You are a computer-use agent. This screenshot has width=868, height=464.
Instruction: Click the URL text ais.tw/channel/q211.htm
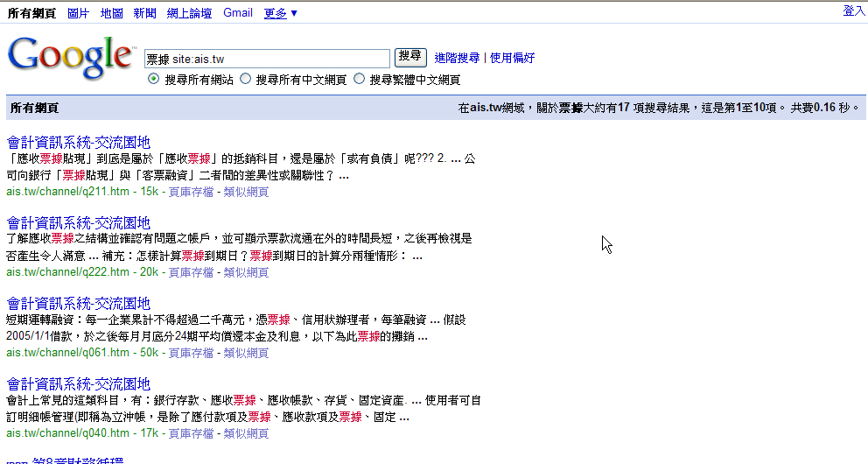coord(67,192)
